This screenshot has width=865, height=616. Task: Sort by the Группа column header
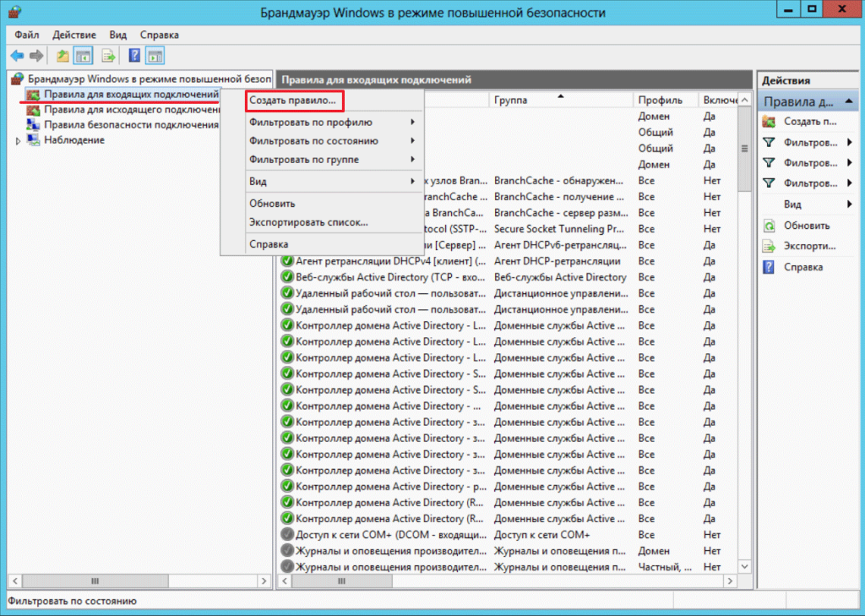(524, 100)
